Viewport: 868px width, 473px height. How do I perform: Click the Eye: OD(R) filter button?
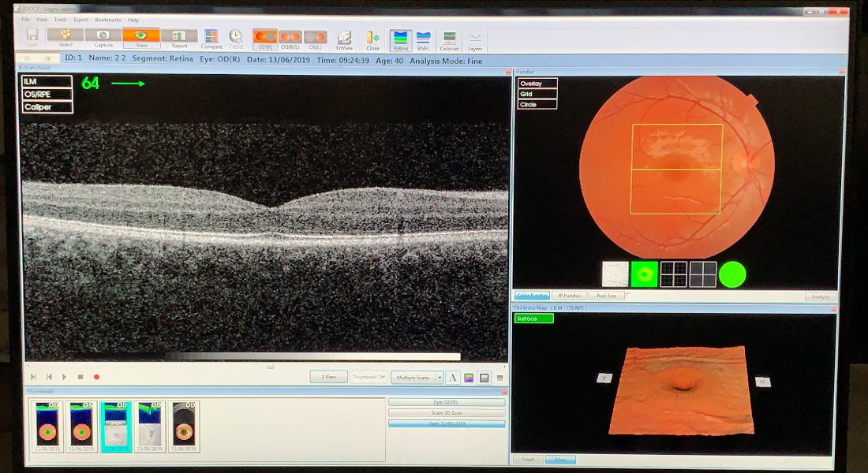[447, 402]
